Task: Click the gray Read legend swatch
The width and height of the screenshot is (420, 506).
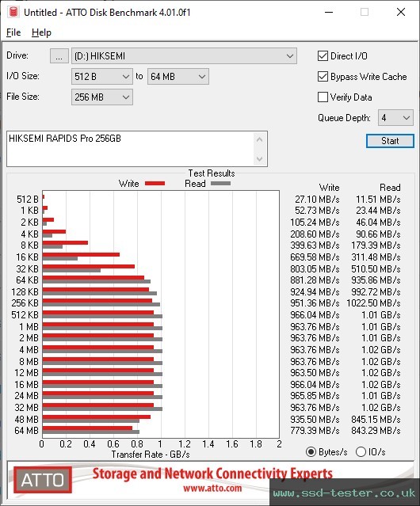Action: pos(220,183)
